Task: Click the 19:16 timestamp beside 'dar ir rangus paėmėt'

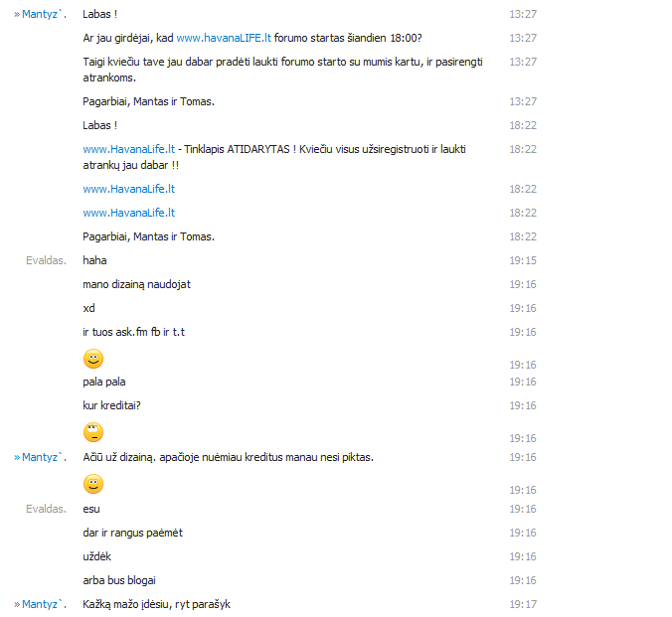Action: coord(523,533)
